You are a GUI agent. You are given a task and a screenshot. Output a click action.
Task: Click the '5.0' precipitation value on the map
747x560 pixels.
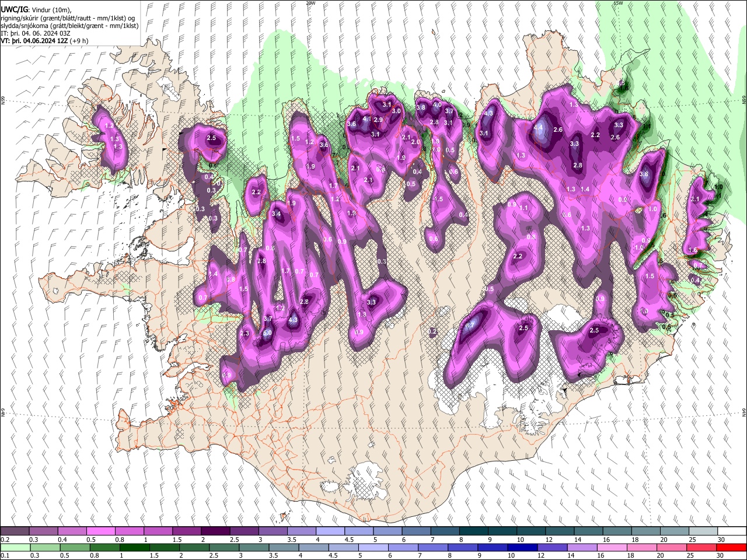pyautogui.click(x=267, y=333)
